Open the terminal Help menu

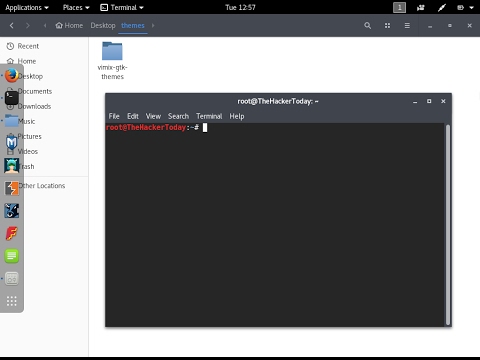237,116
